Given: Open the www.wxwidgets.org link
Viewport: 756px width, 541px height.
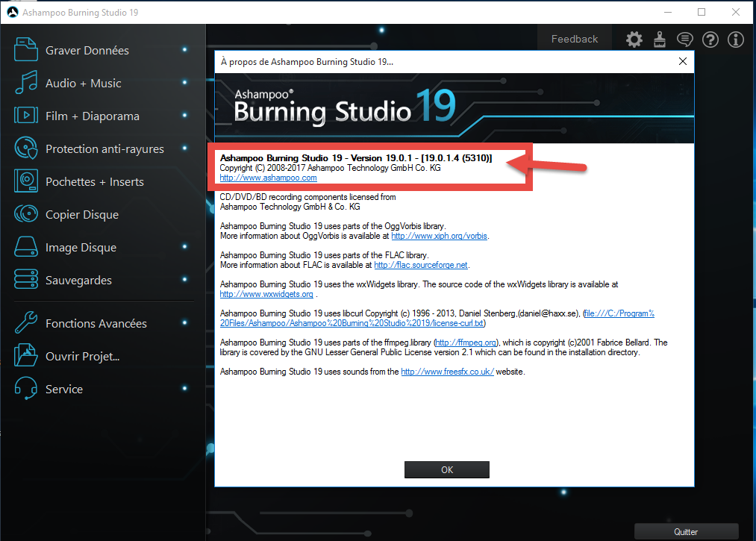Looking at the screenshot, I should (x=266, y=294).
